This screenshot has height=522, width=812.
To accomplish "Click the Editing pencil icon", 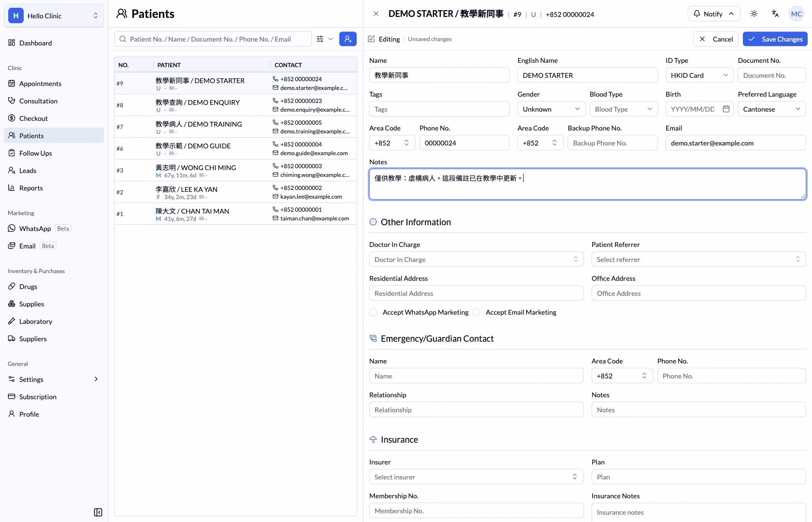I will (x=371, y=39).
